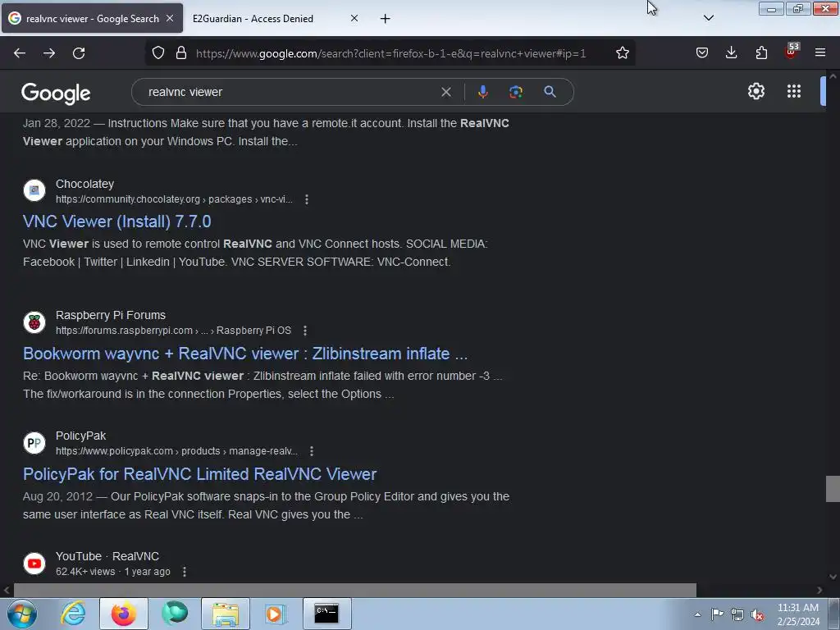Open options for the Chocolatey result
The image size is (840, 630).
tap(307, 199)
